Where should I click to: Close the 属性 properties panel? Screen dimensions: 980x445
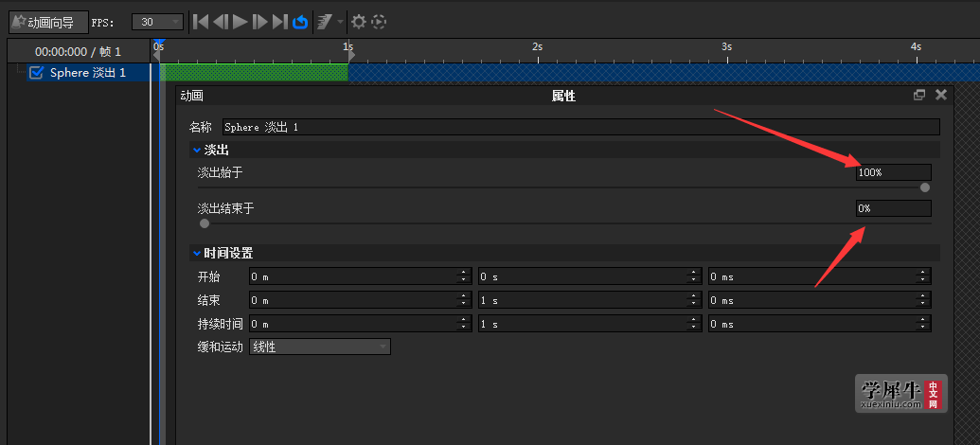pyautogui.click(x=940, y=95)
